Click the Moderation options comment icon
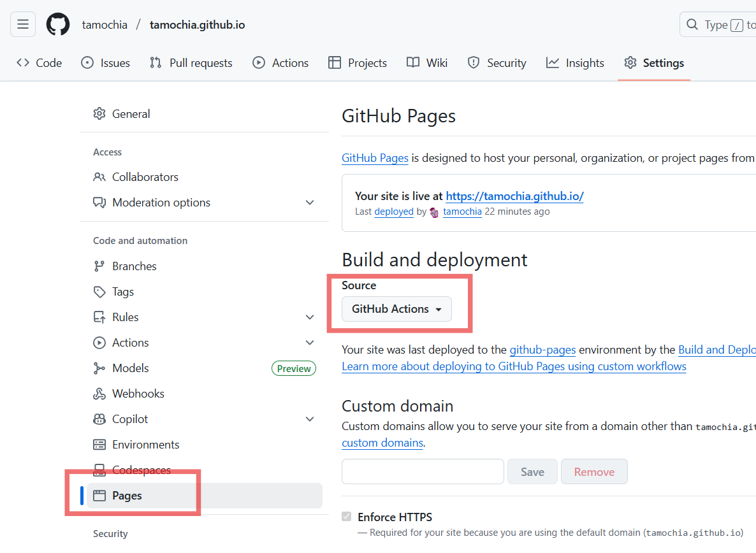Image resolution: width=756 pixels, height=553 pixels. click(x=99, y=203)
